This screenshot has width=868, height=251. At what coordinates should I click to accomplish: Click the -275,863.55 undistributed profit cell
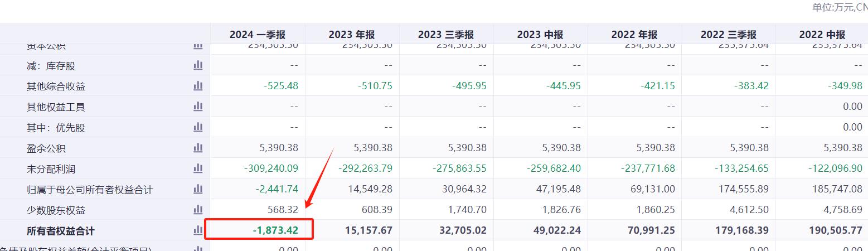[460, 169]
